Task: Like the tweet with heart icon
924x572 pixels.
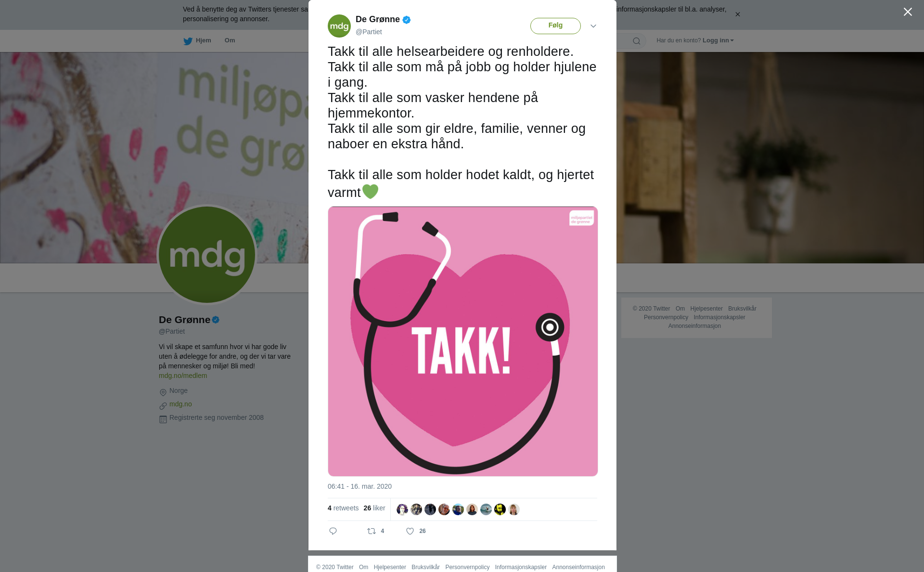Action: [x=410, y=531]
